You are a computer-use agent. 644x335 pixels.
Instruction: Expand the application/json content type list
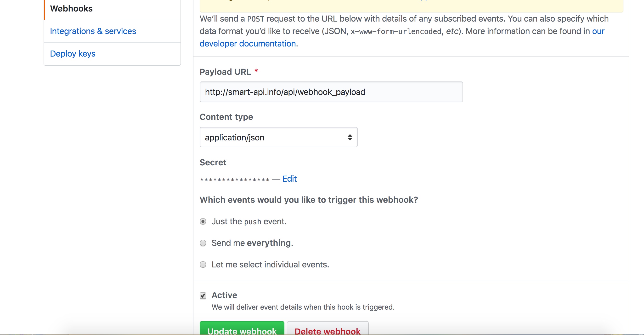[x=278, y=137]
